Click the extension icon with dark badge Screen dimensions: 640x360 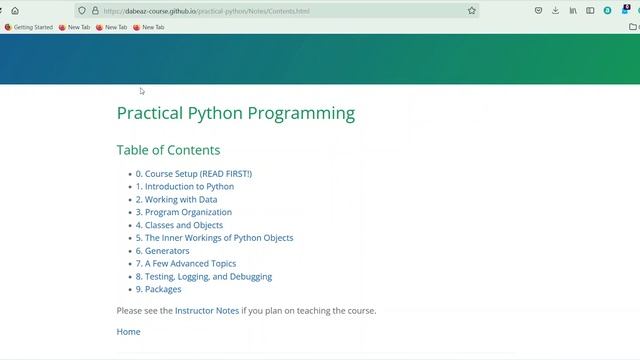tap(625, 9)
